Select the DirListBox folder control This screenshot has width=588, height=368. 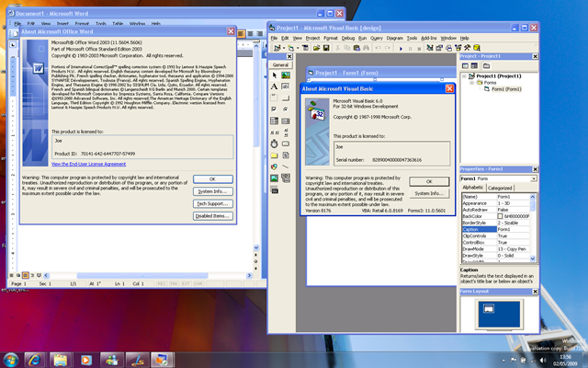point(274,155)
